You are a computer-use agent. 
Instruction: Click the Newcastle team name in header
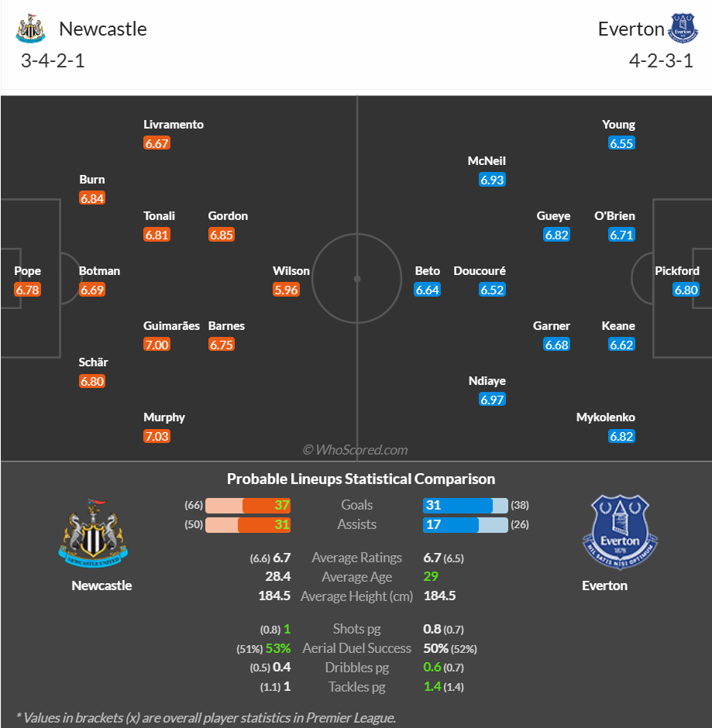click(102, 29)
